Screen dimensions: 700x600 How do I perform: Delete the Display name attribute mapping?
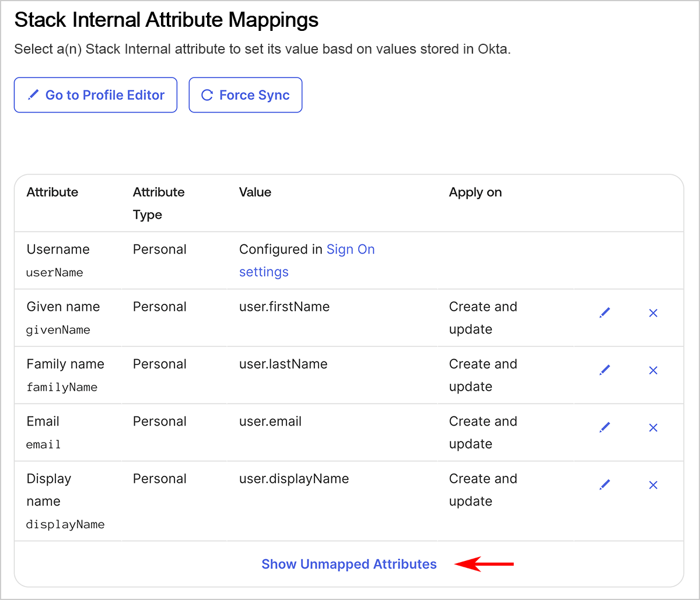tap(653, 485)
